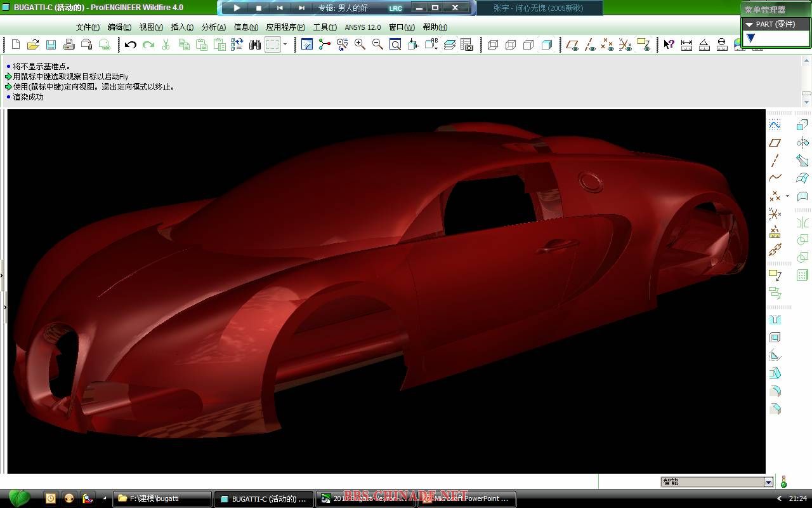The width and height of the screenshot is (812, 508).
Task: Select the coordinate system tool in right toolbar
Action: [775, 214]
